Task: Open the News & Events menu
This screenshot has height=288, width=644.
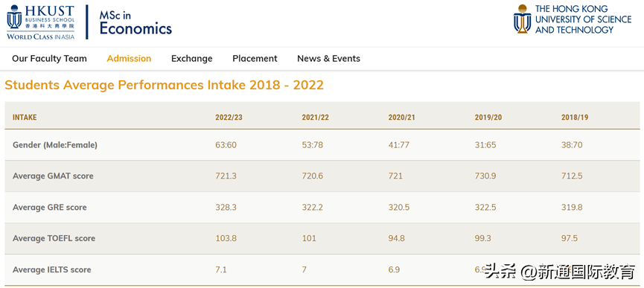Action: tap(328, 59)
